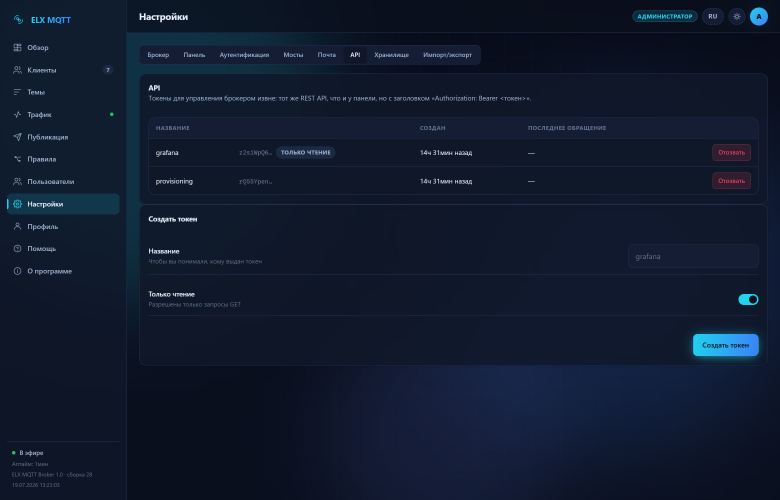Viewport: 780px width, 500px height.
Task: Click the ELX MQTT logo icon
Action: click(x=18, y=19)
